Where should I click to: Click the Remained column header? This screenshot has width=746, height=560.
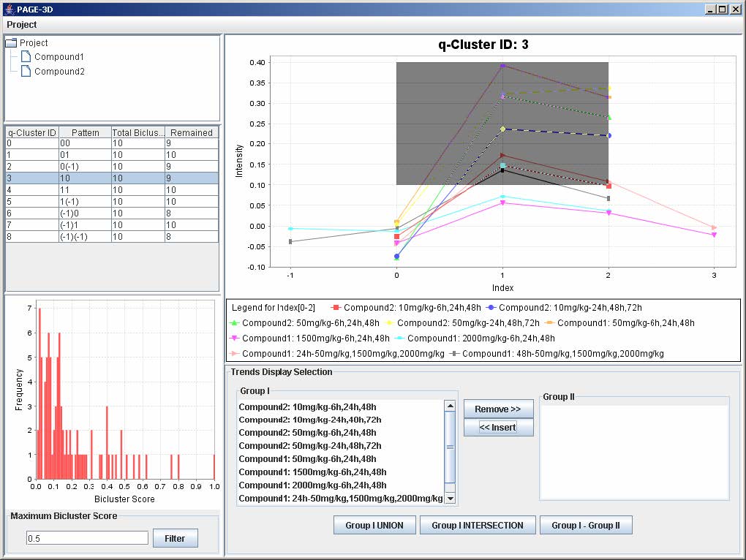pos(191,132)
